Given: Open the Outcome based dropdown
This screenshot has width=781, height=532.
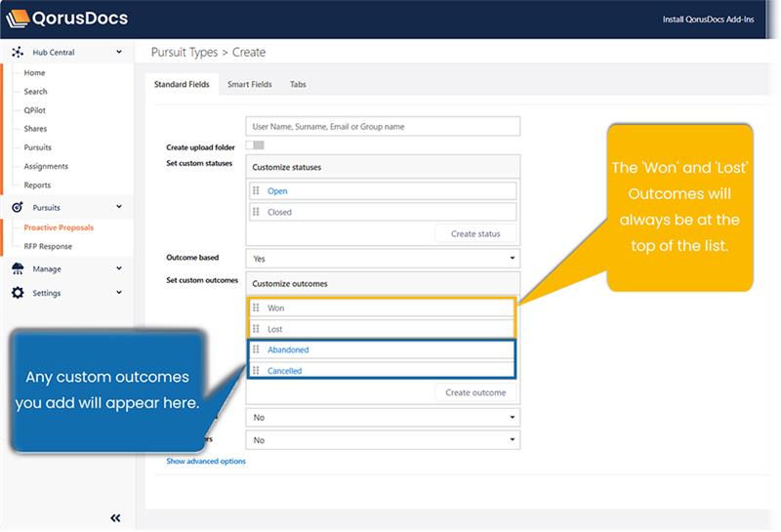Looking at the screenshot, I should [x=383, y=259].
